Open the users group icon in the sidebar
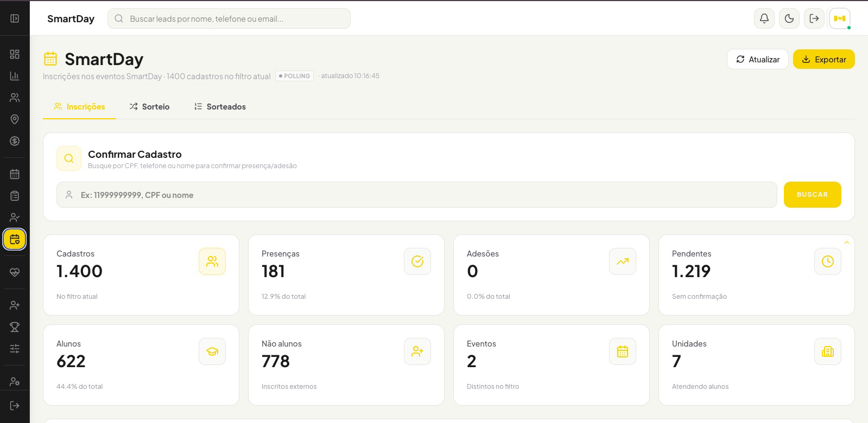This screenshot has height=423, width=868. [15, 98]
